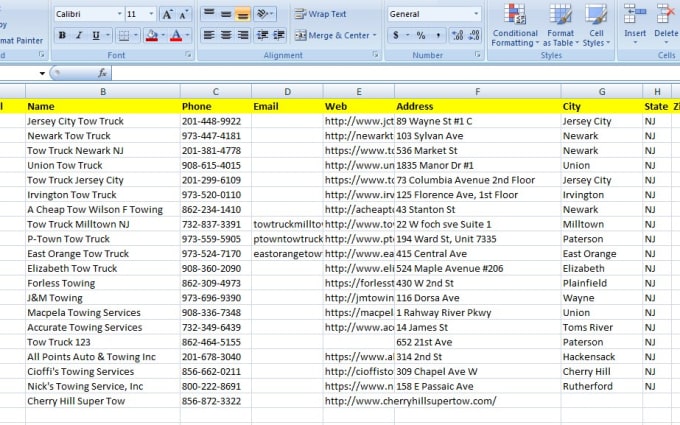Select column F header

coord(477,92)
